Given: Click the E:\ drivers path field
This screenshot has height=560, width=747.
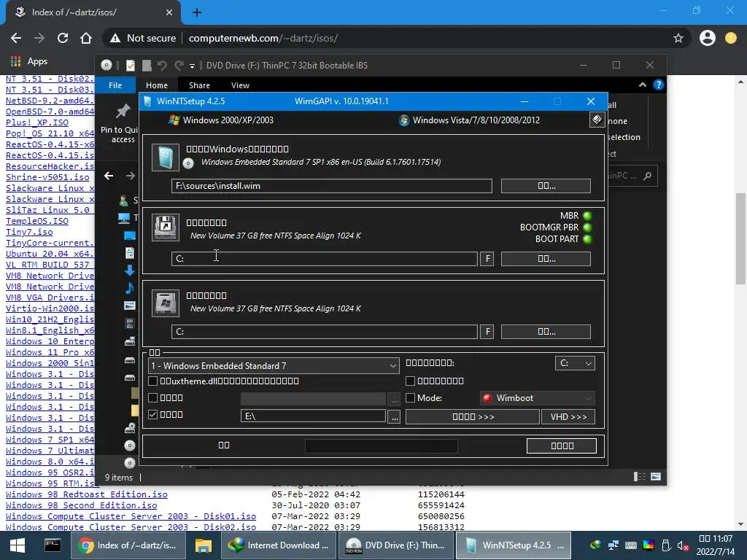Looking at the screenshot, I should coord(313,416).
